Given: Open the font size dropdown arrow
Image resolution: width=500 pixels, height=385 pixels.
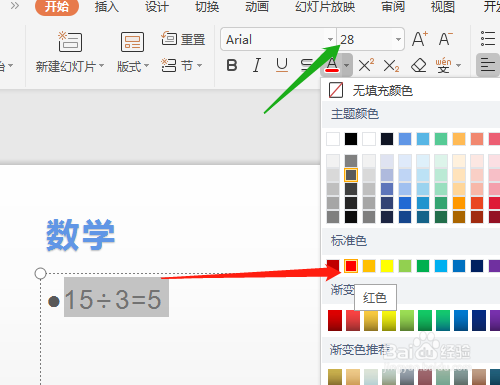Looking at the screenshot, I should pos(398,39).
